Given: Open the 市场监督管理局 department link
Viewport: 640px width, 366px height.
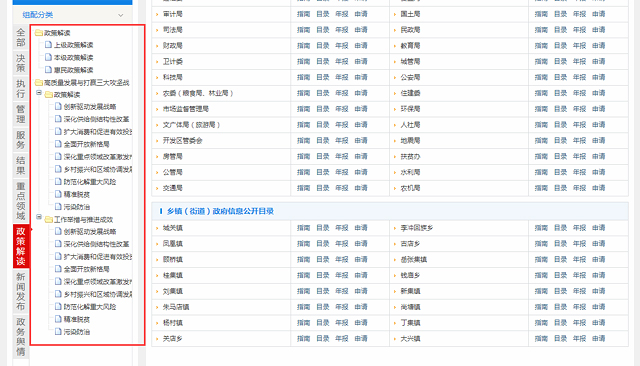Looking at the screenshot, I should tap(186, 109).
